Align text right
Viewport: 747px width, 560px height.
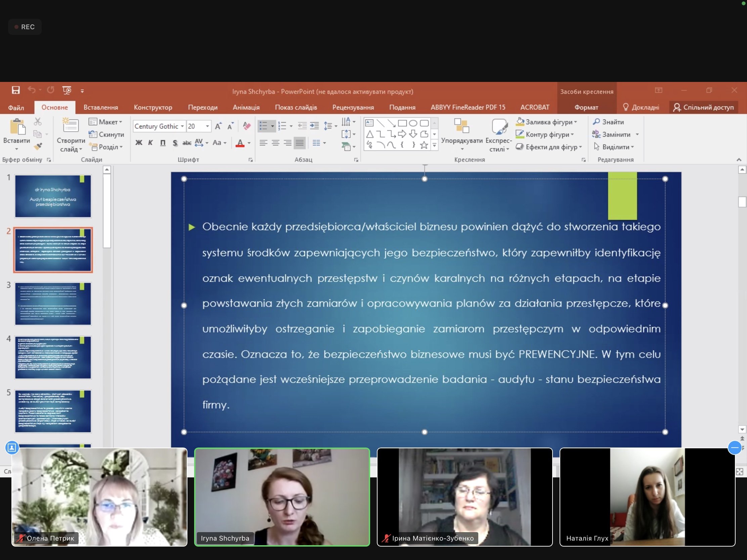tap(288, 143)
